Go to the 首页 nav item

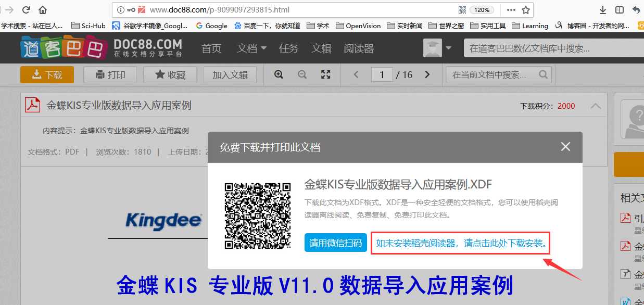pos(211,48)
